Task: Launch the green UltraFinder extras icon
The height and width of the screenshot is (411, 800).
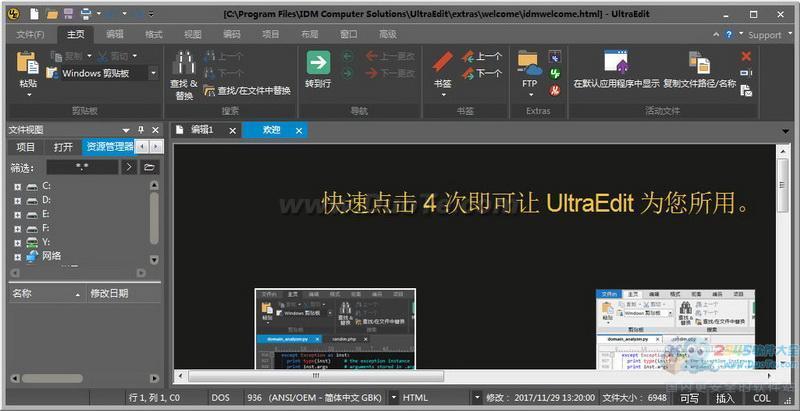Action: (x=555, y=73)
